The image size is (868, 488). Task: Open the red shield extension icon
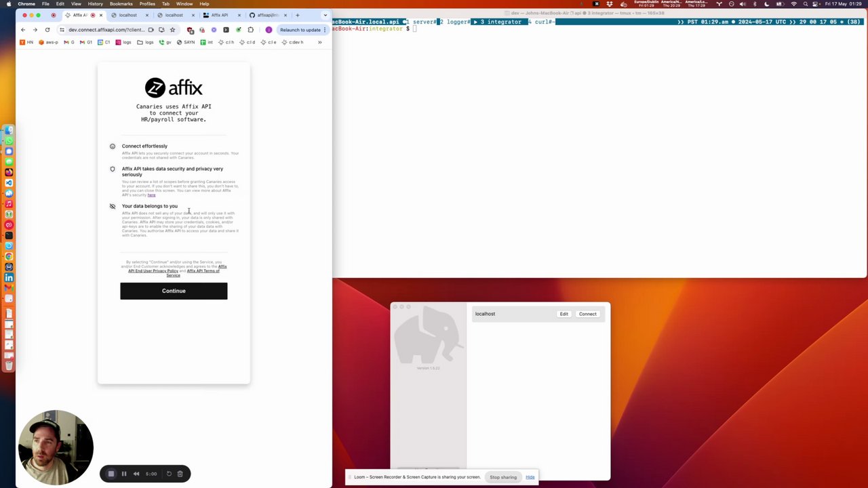click(191, 30)
